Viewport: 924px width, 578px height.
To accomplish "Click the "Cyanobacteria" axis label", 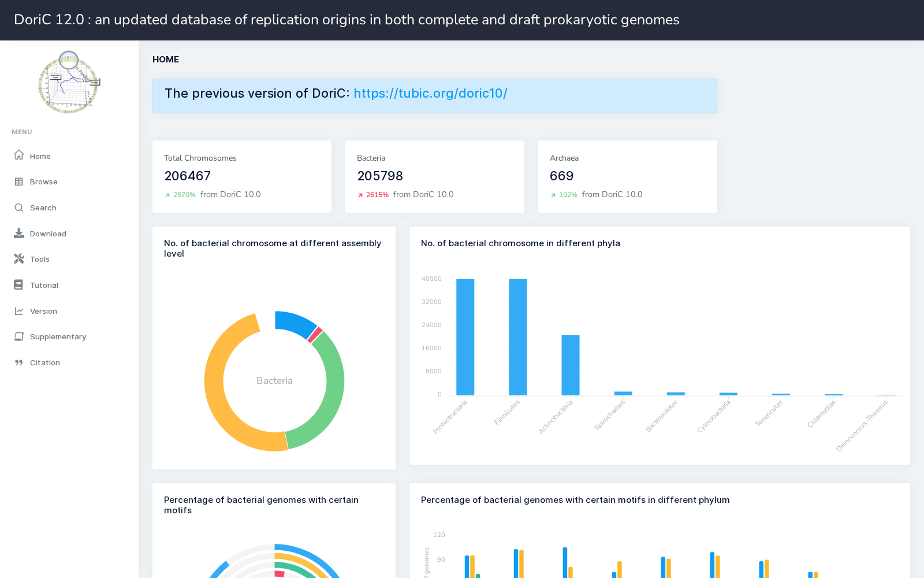I will (x=714, y=416).
